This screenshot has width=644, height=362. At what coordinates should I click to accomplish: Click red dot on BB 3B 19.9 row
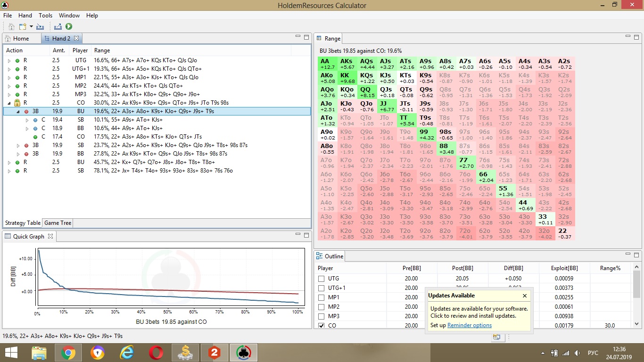tap(26, 154)
